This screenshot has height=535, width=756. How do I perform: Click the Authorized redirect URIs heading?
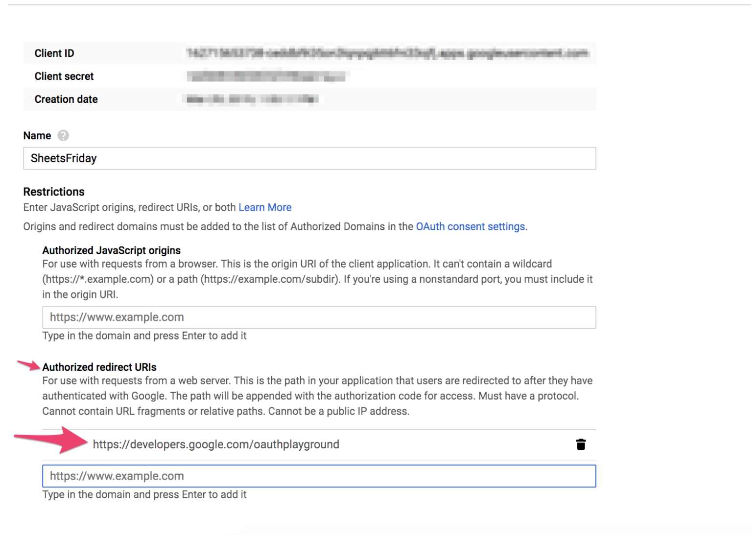click(x=99, y=367)
